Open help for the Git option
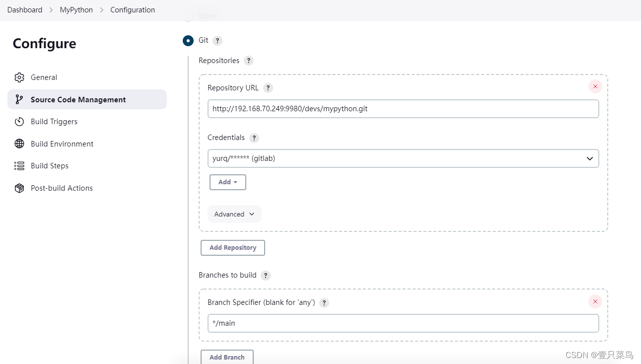This screenshot has height=364, width=641. pos(217,41)
